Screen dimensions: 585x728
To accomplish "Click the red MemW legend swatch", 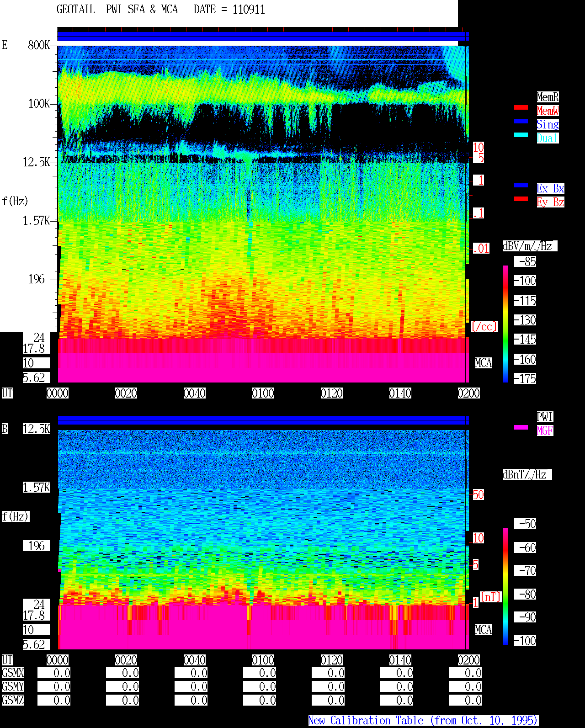I will tap(521, 107).
